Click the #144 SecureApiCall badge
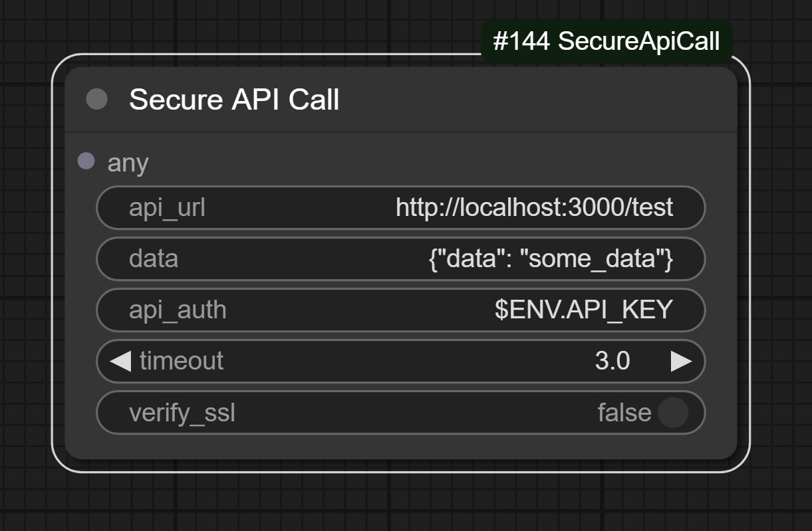The image size is (812, 531). tap(607, 42)
